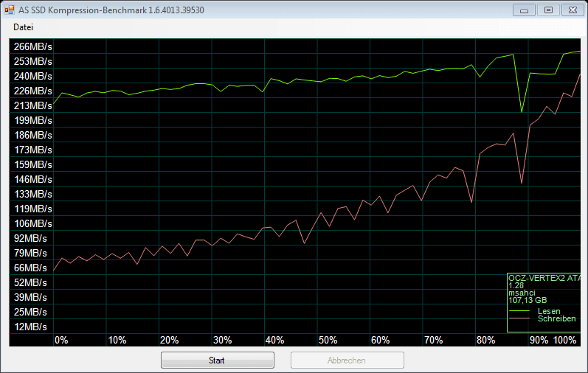
Task: Click the 0% compression axis label
Action: [x=61, y=341]
